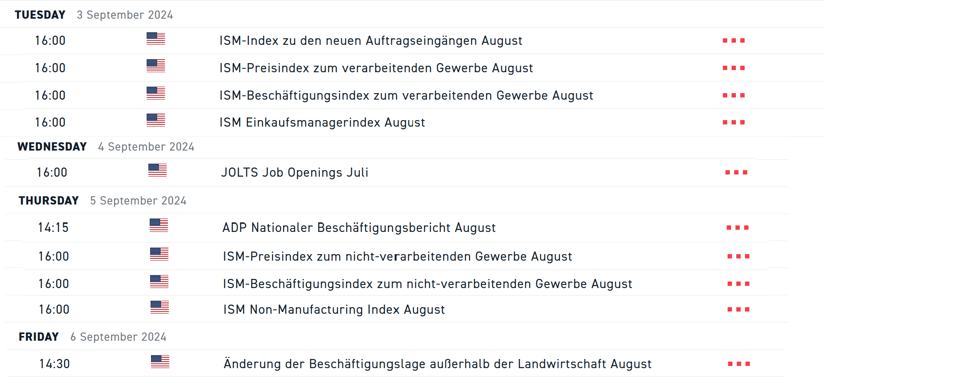
Task: Select ISM-Beschäftigungsindex zum verarbeitenden Gewerbe August event
Action: coord(406,96)
